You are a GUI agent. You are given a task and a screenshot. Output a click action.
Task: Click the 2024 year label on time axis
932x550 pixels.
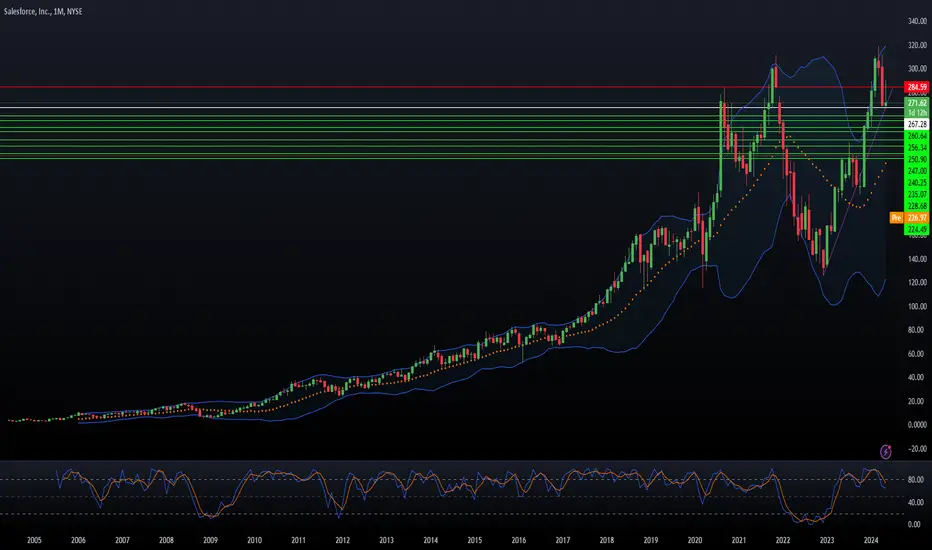(871, 540)
